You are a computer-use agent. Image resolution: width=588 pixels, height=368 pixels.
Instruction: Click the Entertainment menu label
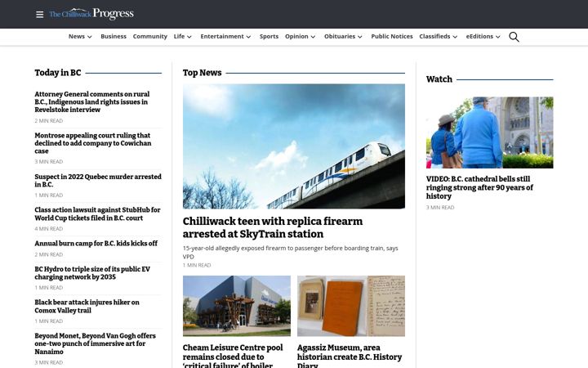coord(222,37)
